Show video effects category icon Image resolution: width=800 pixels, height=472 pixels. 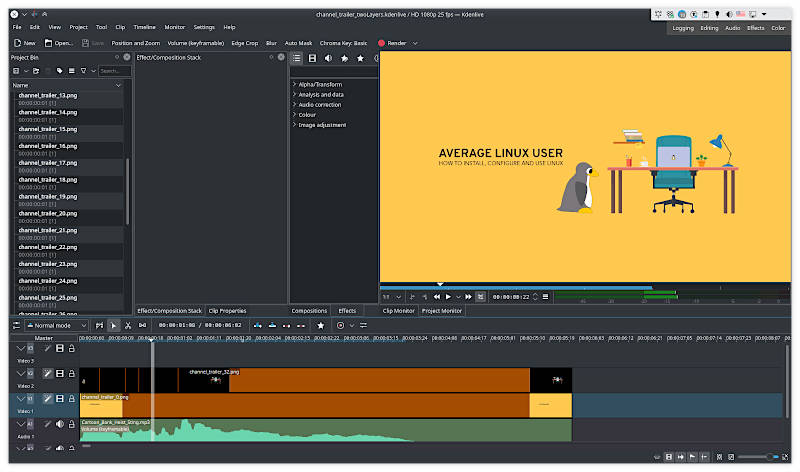[x=312, y=58]
